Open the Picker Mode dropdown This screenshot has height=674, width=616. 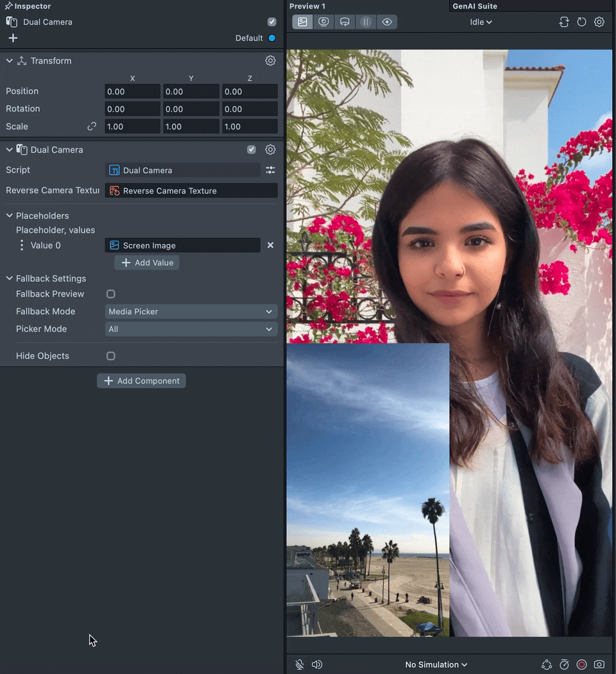coord(191,329)
